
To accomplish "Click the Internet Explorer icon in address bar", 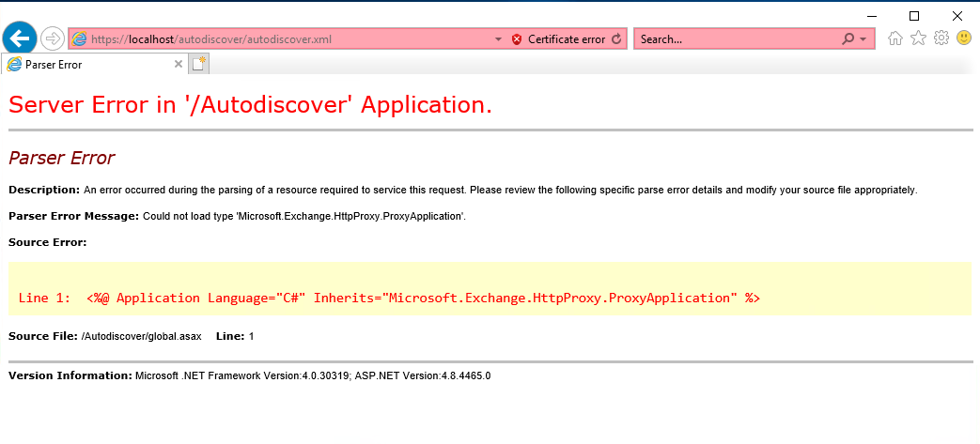I will (x=79, y=39).
